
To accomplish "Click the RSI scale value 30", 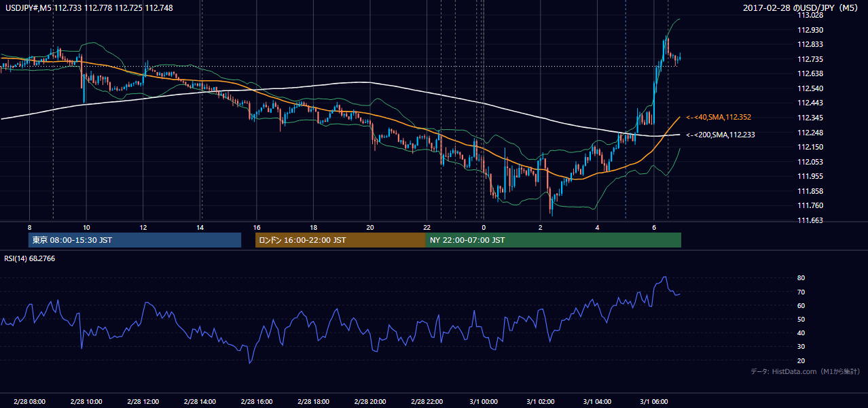I will pyautogui.click(x=801, y=347).
